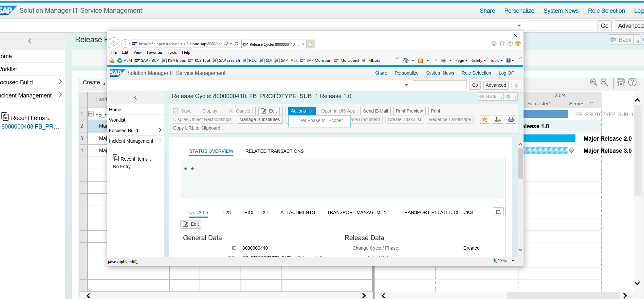Open the File menu in browser

click(x=114, y=52)
